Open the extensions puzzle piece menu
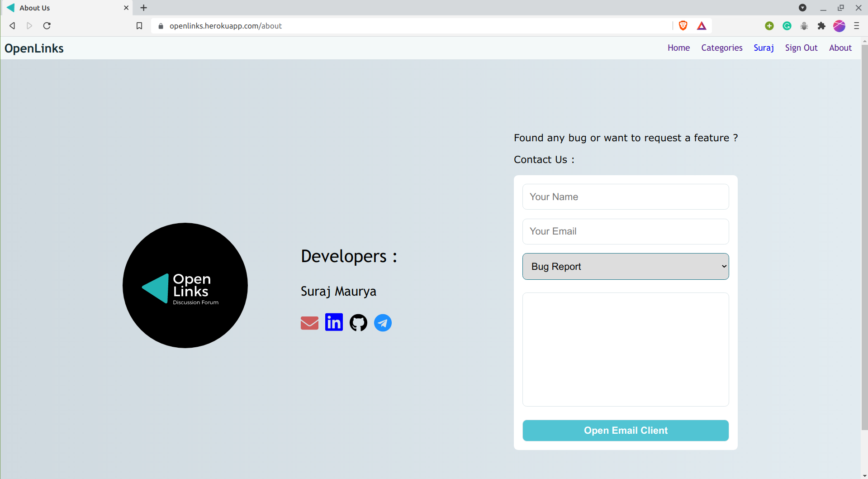Image resolution: width=868 pixels, height=479 pixels. click(x=821, y=26)
